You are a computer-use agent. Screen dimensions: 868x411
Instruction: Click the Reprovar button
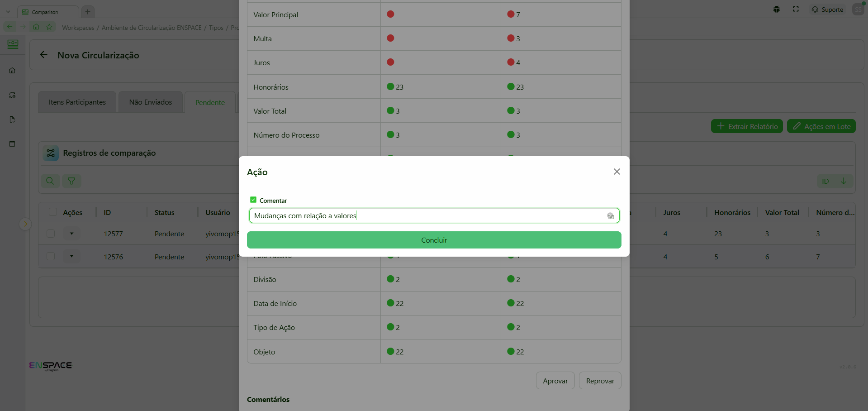(x=600, y=381)
